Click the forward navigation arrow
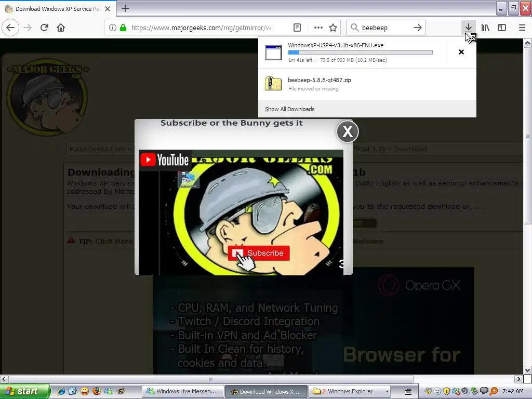The width and height of the screenshot is (532, 399). point(28,28)
